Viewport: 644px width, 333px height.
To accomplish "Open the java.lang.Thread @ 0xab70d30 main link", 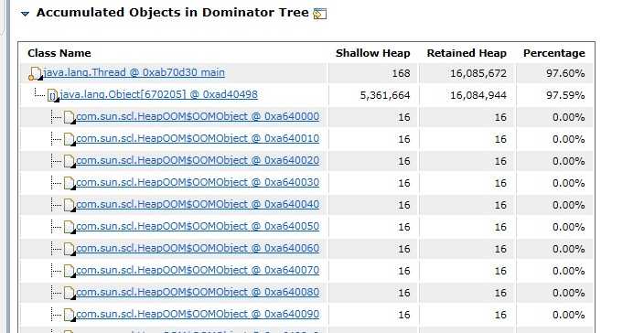I will coord(134,72).
